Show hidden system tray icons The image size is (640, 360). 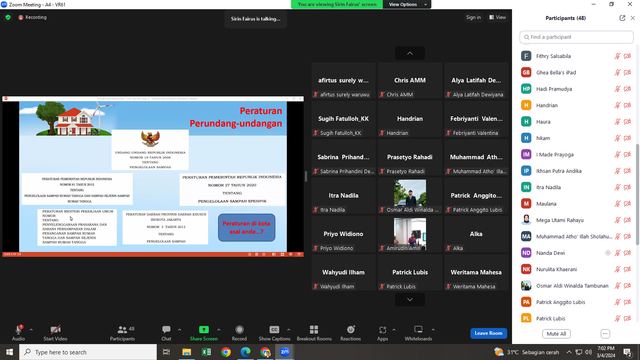pyautogui.click(x=569, y=352)
